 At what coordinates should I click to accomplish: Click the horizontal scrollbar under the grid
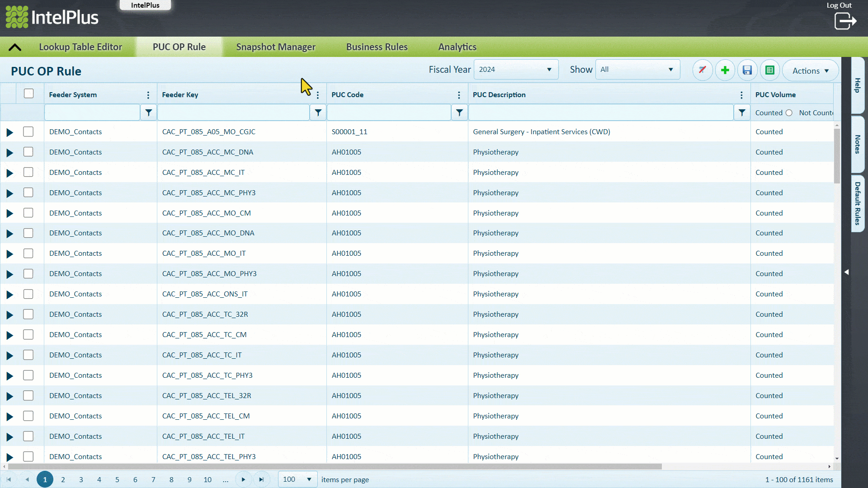(335, 466)
